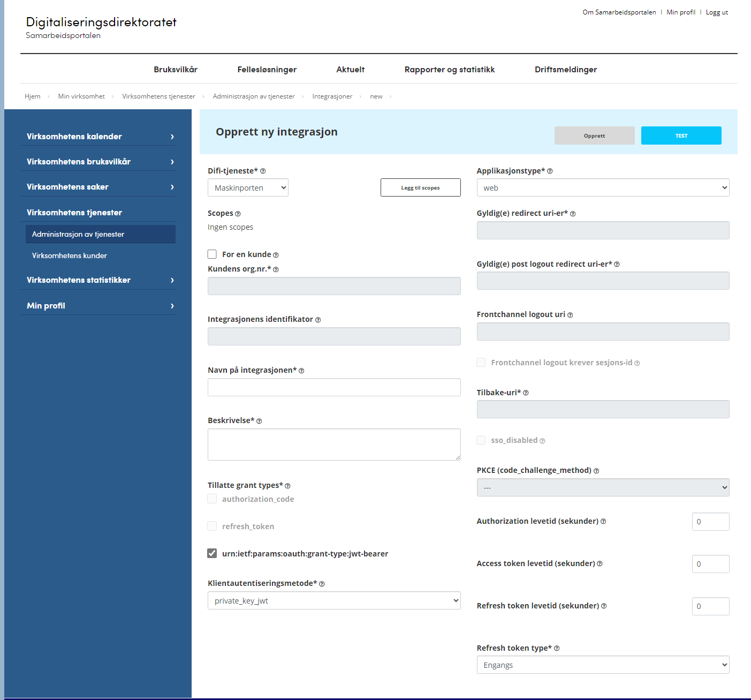The width and height of the screenshot is (751, 700).
Task: Click help icon beside Applikasjonstype label
Action: coord(550,171)
